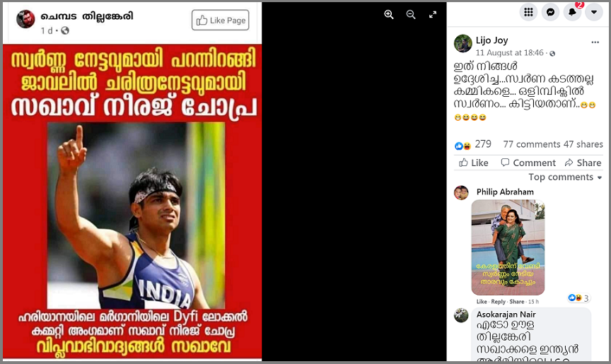Zoom in on the photo

tap(388, 15)
